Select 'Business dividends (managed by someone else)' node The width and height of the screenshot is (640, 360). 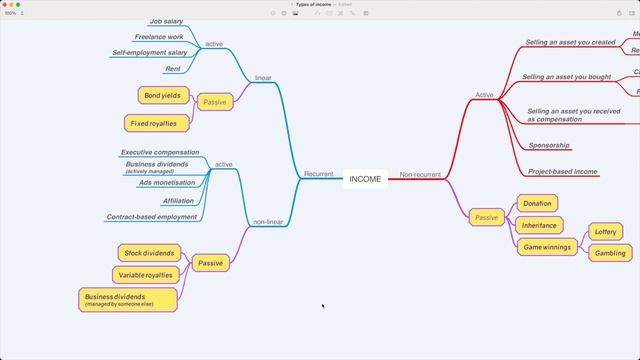(128, 300)
